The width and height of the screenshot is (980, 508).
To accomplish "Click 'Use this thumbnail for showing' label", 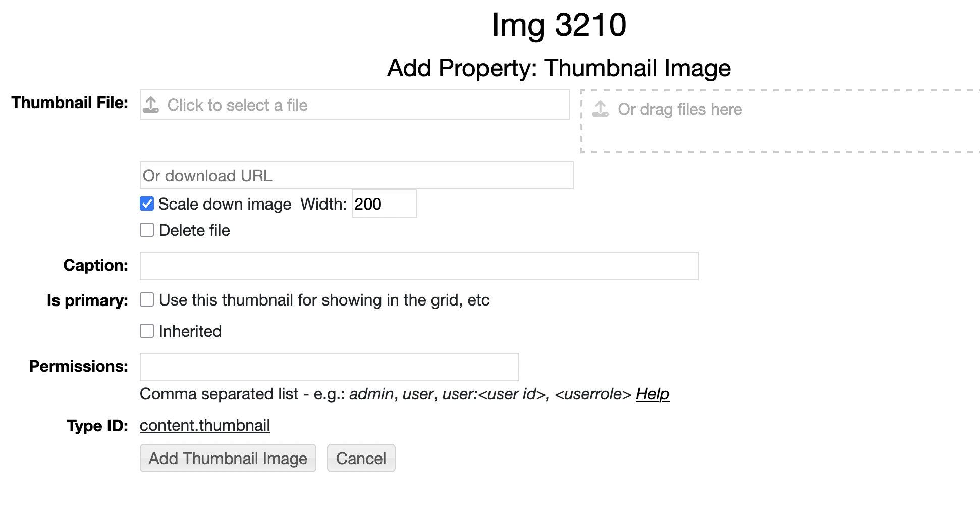I will click(324, 300).
